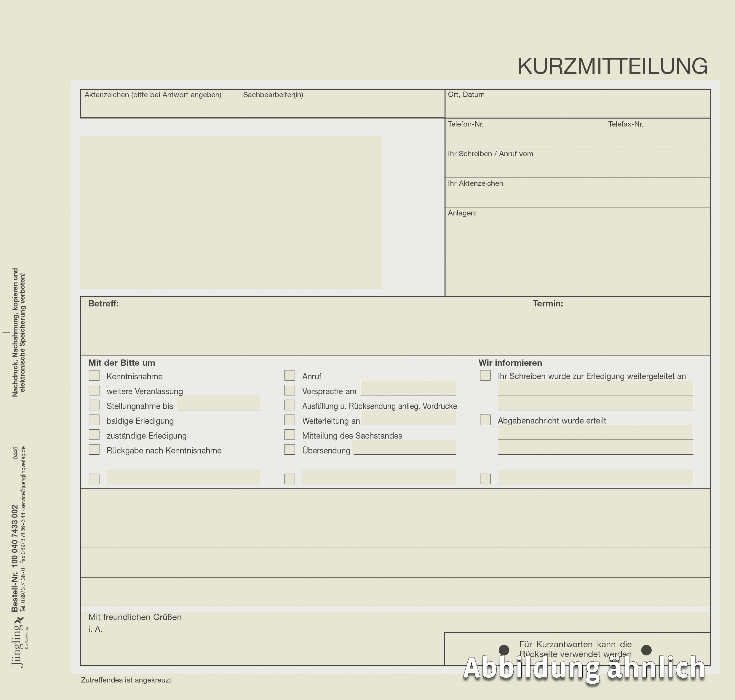735x700 pixels.
Task: Tick Abgabenachricht wurde erteilt checkbox
Action: tap(485, 420)
